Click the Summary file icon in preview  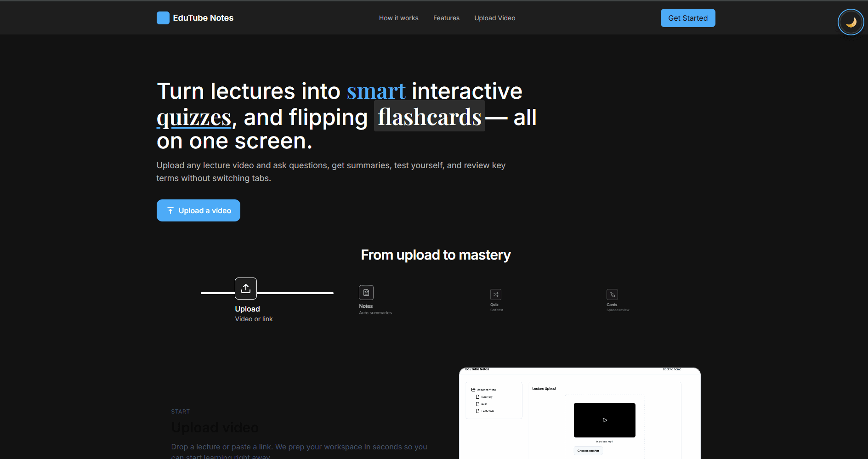(477, 397)
